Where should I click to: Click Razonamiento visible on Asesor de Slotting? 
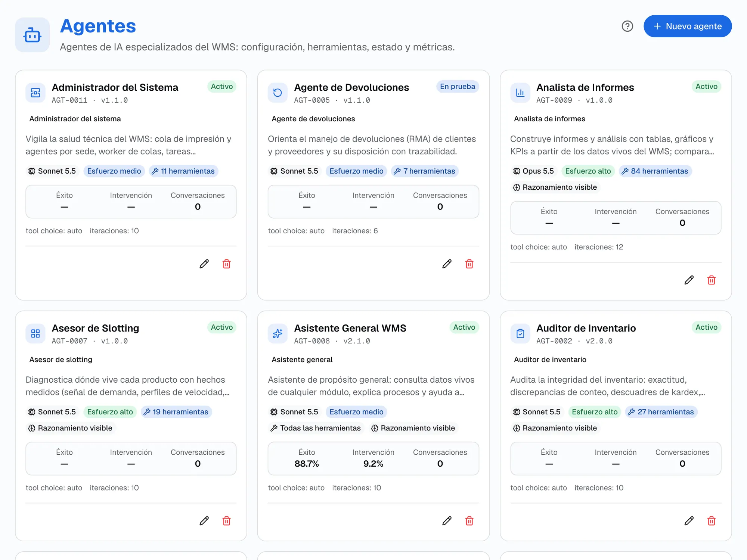tap(70, 428)
